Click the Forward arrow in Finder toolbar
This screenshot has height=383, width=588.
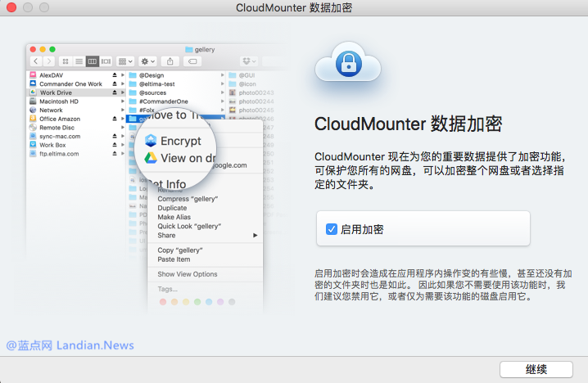[49, 61]
